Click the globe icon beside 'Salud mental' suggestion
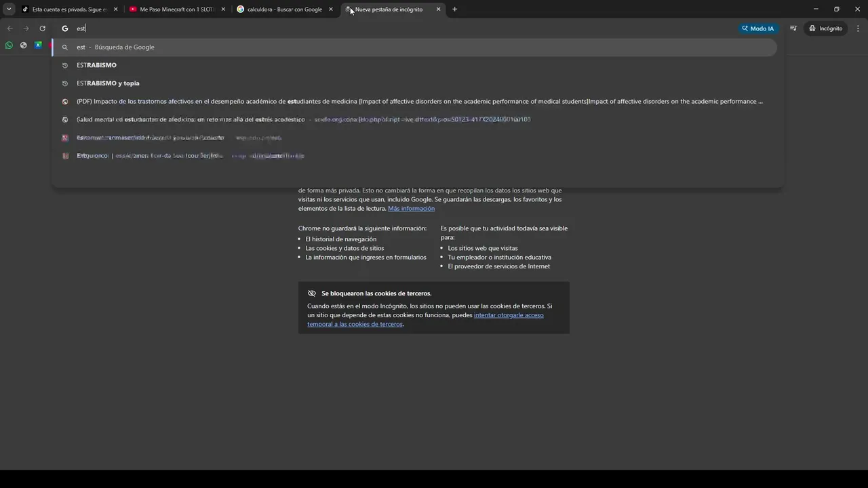This screenshot has width=868, height=488. click(x=65, y=119)
